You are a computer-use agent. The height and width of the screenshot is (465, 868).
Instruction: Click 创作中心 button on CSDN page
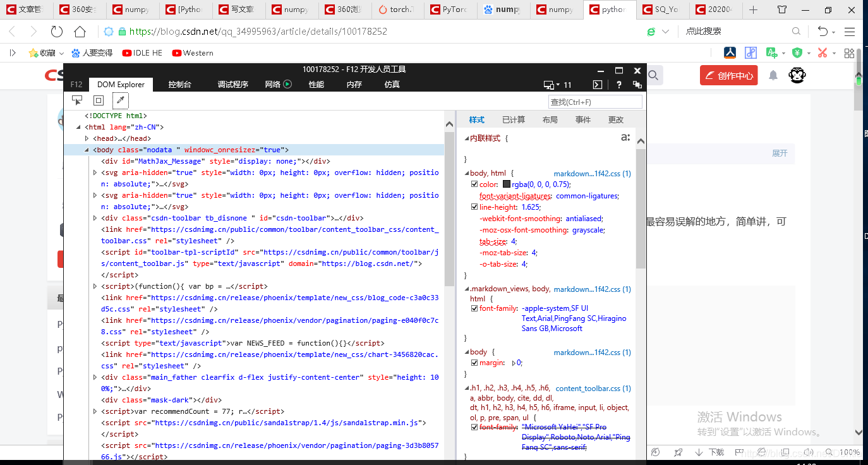[728, 76]
